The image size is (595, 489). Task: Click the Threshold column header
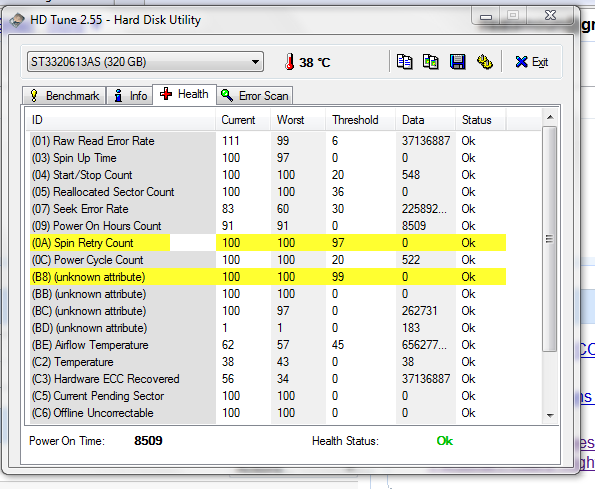tap(360, 120)
